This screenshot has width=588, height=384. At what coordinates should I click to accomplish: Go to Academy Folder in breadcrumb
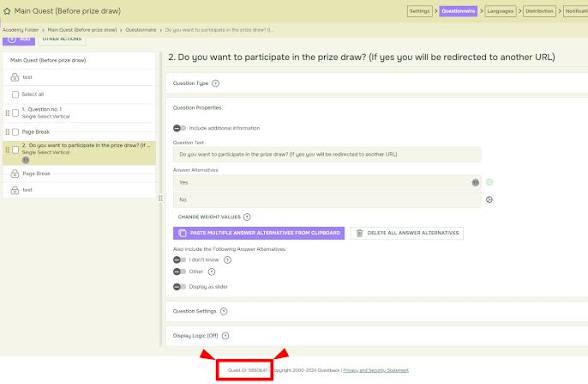(21, 30)
